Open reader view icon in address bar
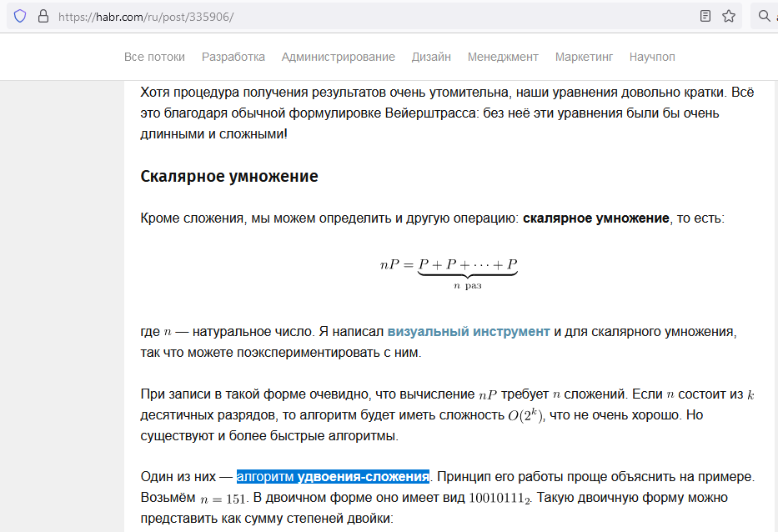 (x=705, y=17)
